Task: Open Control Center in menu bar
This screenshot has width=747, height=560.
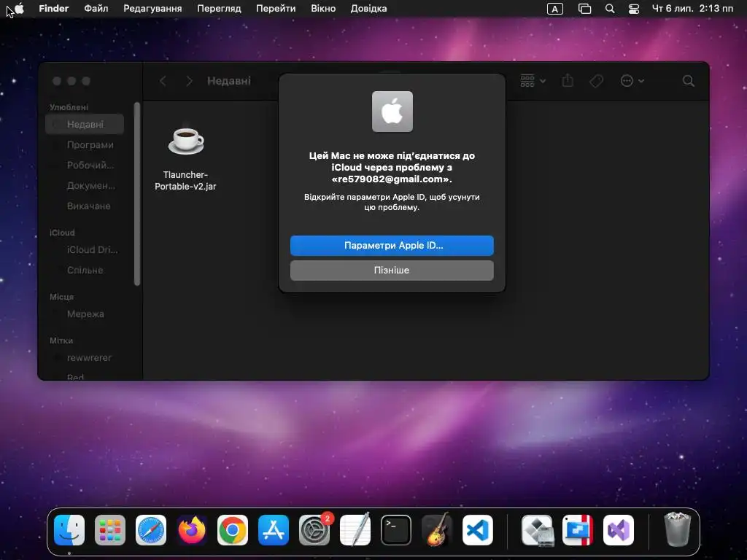Action: (x=634, y=9)
